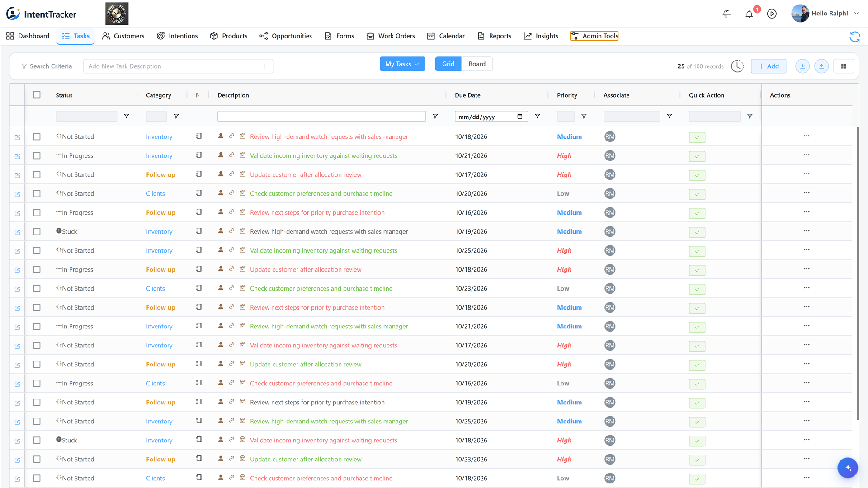Click the Priority column filter funnel
Screen dimensions: 868x488
[584, 117]
